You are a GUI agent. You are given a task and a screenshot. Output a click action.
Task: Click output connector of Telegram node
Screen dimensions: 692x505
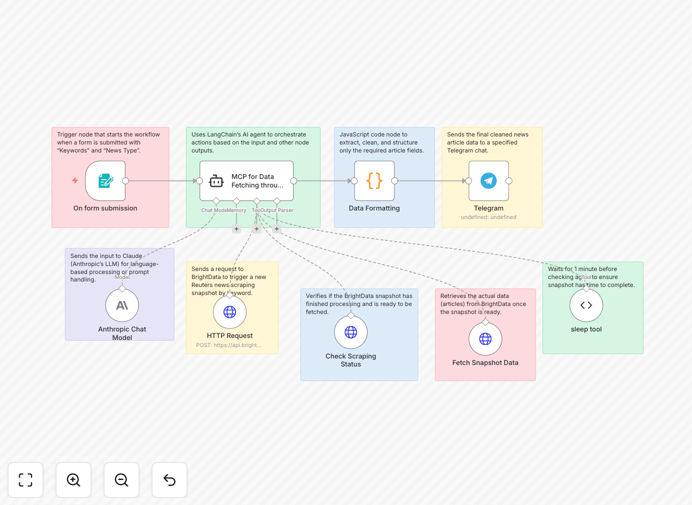pyautogui.click(x=509, y=181)
